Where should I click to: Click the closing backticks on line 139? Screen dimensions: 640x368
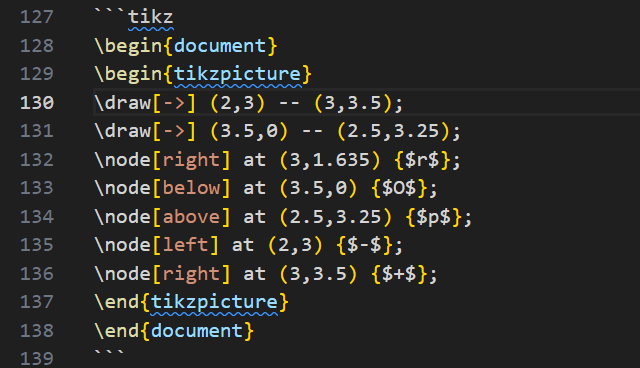point(109,353)
